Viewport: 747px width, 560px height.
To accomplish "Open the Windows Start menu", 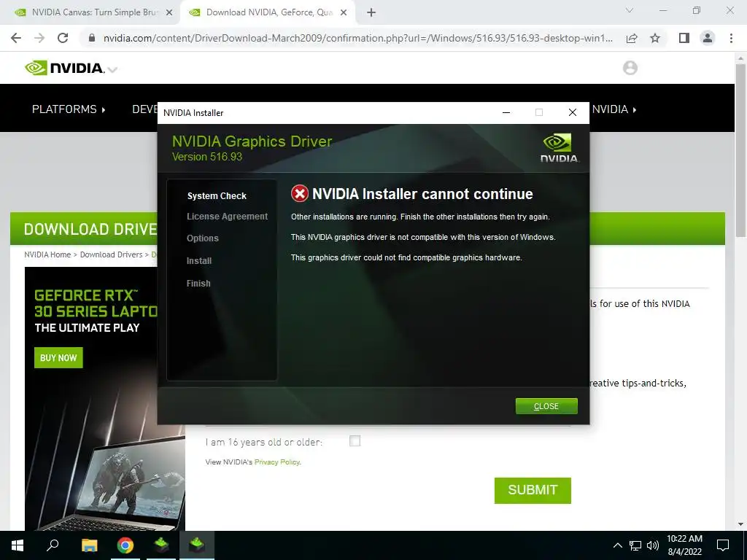I will 18,545.
